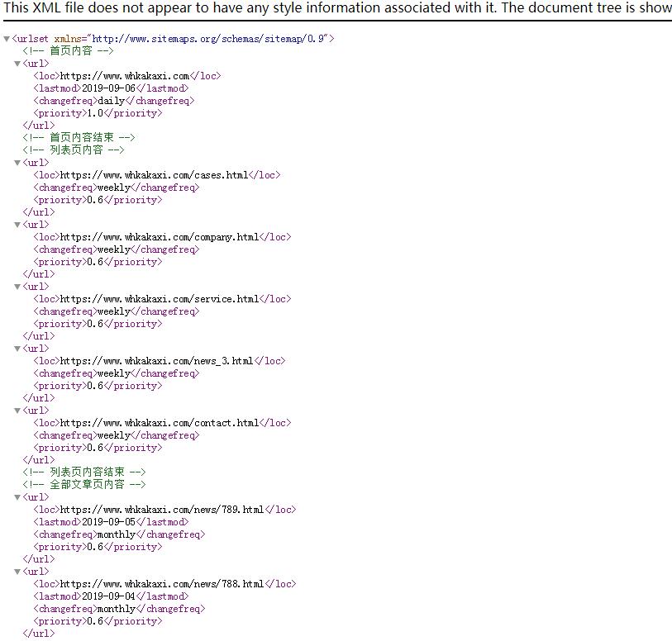Click the company.html loc URL
The width and height of the screenshot is (672, 641).
point(160,237)
